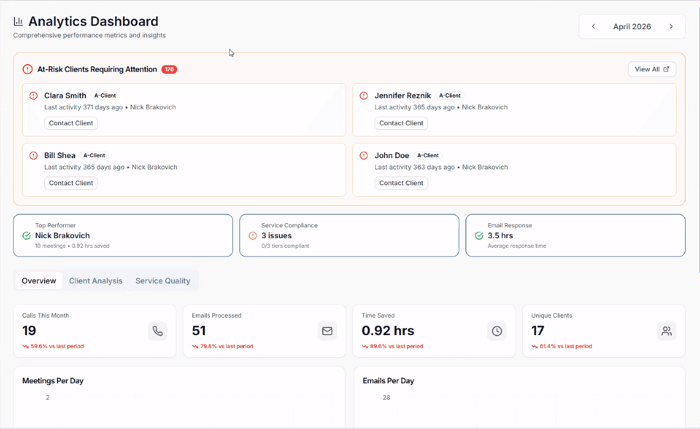
Task: Click the A-Client tag next to Jennifer Reznik
Action: (x=450, y=96)
